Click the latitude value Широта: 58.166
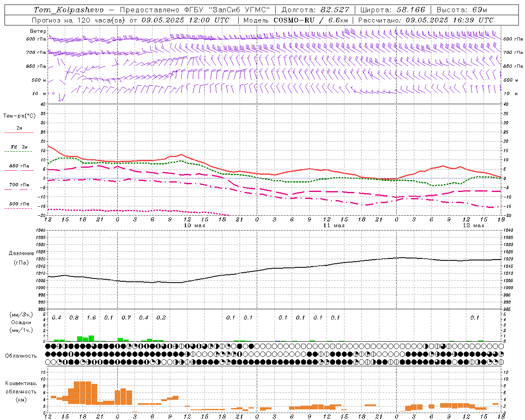 pos(393,10)
